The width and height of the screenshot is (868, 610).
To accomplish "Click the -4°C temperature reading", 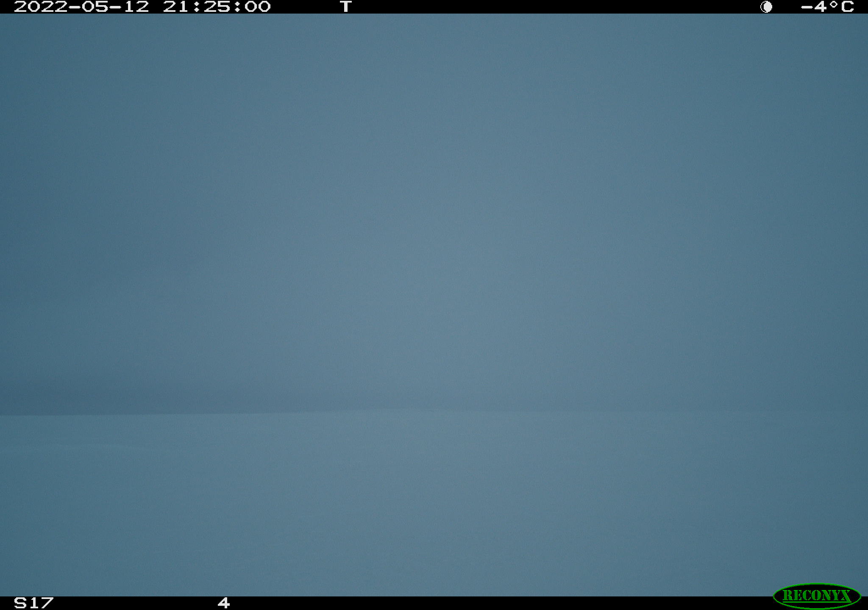I will coord(827,6).
